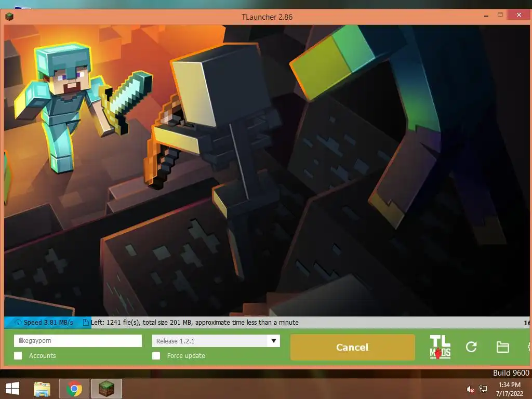The width and height of the screenshot is (532, 399).
Task: Click the Accounts label
Action: pyautogui.click(x=43, y=355)
